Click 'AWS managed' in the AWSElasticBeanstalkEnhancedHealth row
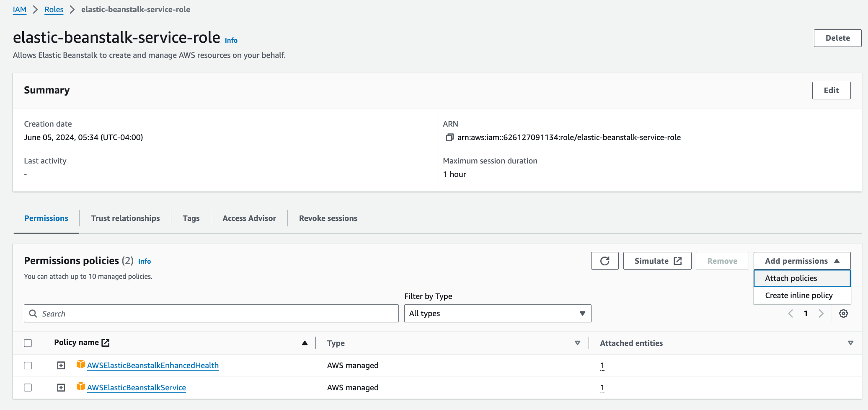 point(353,366)
